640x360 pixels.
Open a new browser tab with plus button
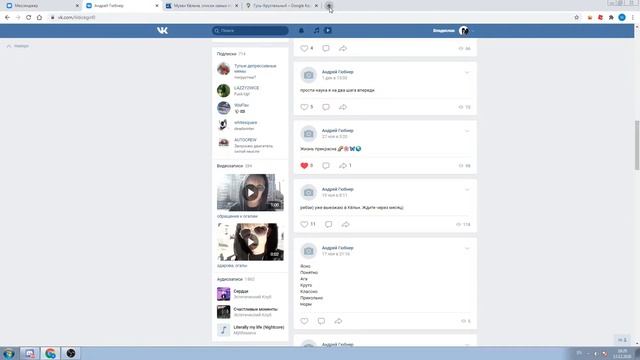click(x=329, y=6)
